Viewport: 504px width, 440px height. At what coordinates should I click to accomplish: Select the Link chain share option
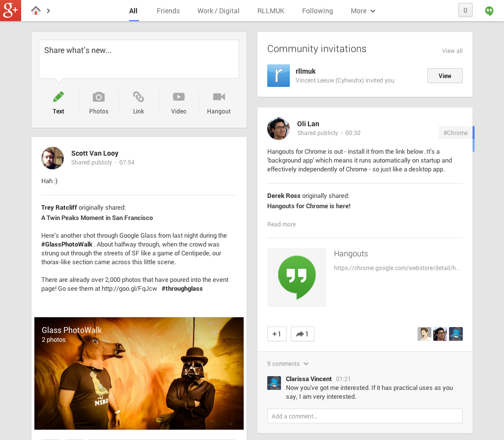(139, 103)
